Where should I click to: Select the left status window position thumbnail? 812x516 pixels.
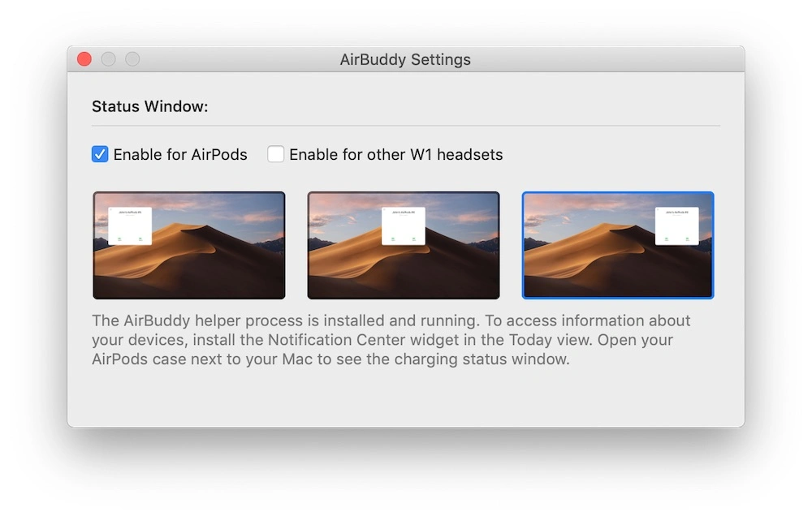(x=189, y=245)
